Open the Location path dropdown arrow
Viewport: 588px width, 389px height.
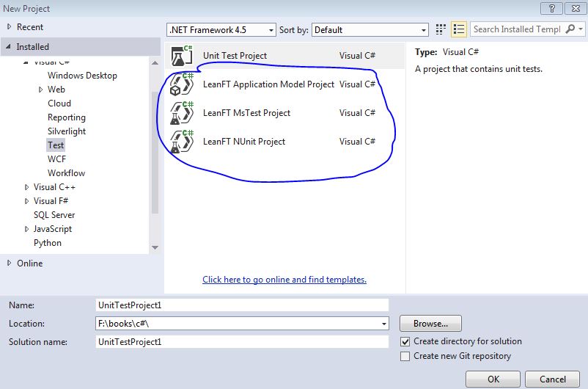click(384, 324)
